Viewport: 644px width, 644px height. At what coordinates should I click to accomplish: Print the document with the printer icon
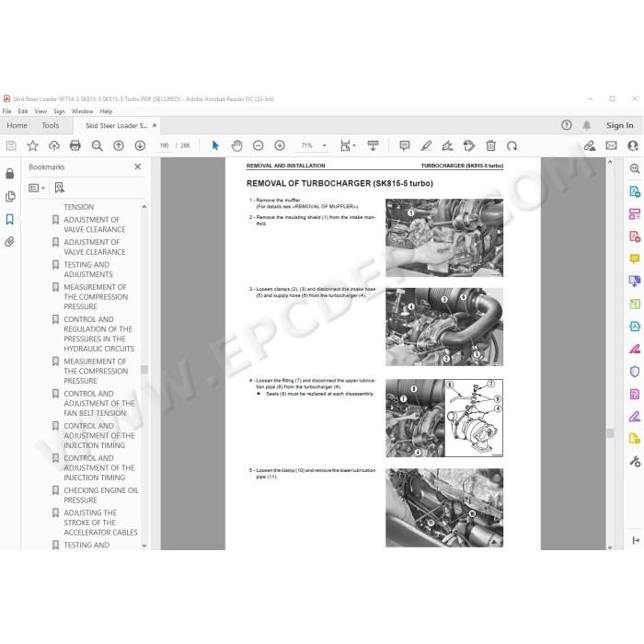(x=75, y=145)
